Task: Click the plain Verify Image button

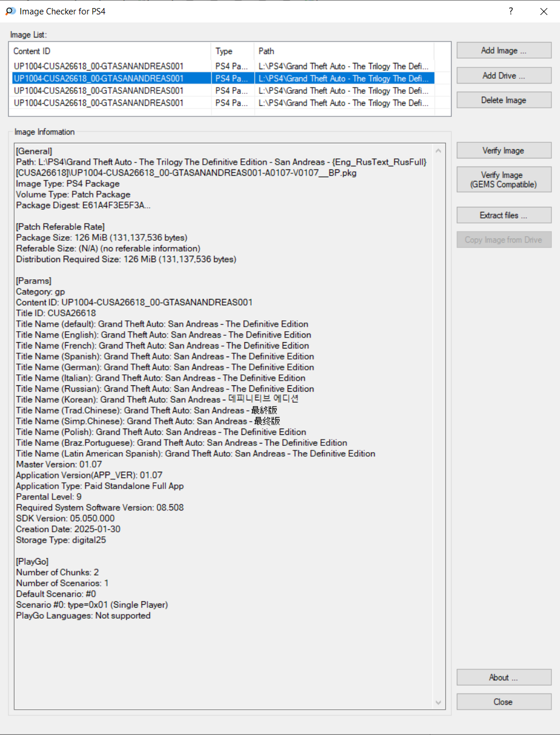Action: coord(504,150)
